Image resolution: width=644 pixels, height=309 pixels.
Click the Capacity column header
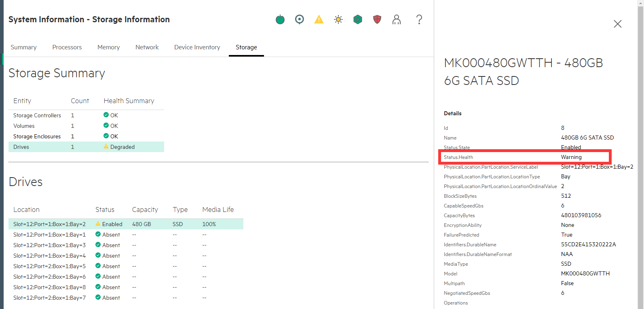coord(145,210)
